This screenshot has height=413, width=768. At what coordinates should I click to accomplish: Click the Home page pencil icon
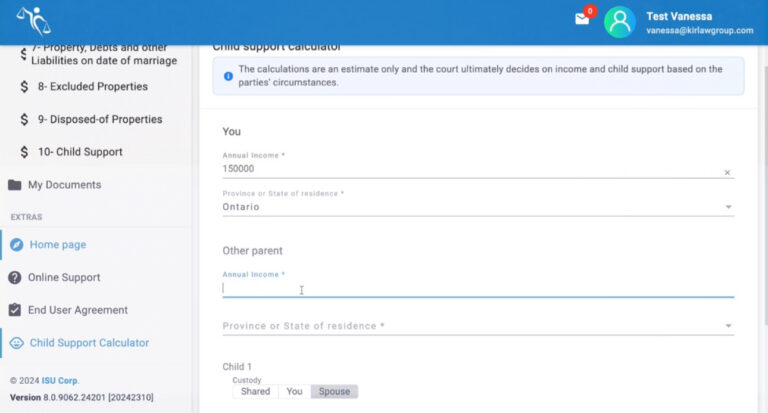coord(15,245)
